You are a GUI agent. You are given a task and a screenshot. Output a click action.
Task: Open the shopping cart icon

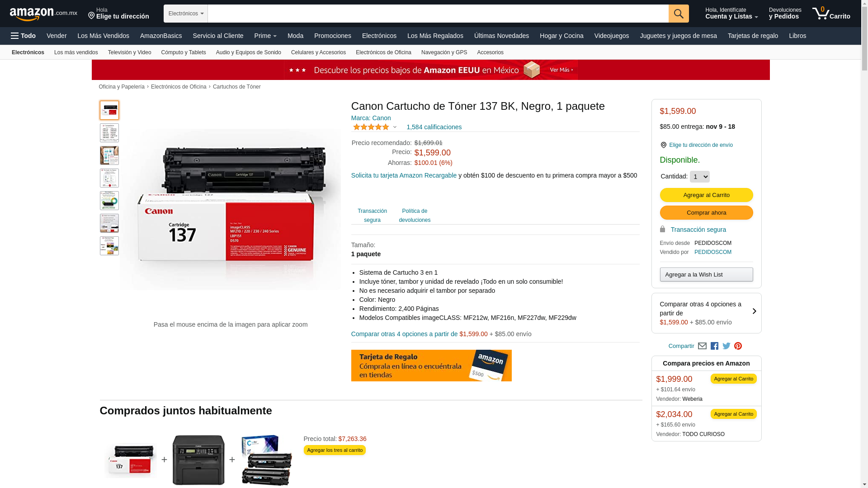click(831, 13)
